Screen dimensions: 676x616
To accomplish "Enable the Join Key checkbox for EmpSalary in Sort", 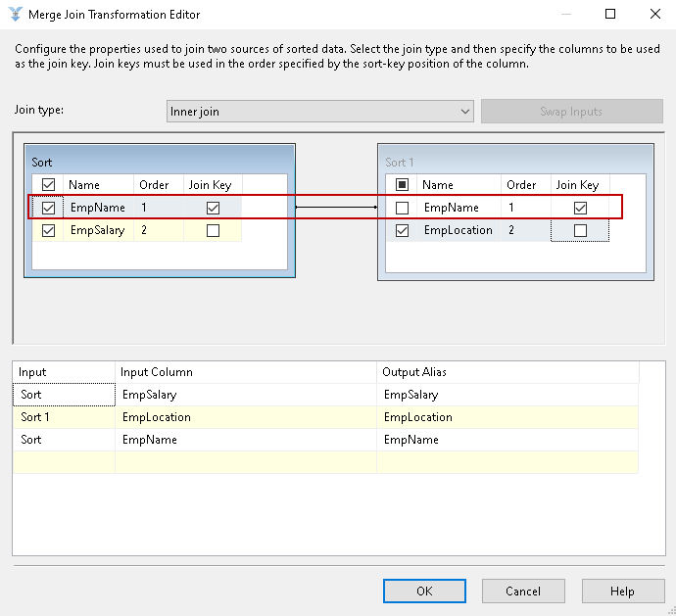I will (213, 230).
